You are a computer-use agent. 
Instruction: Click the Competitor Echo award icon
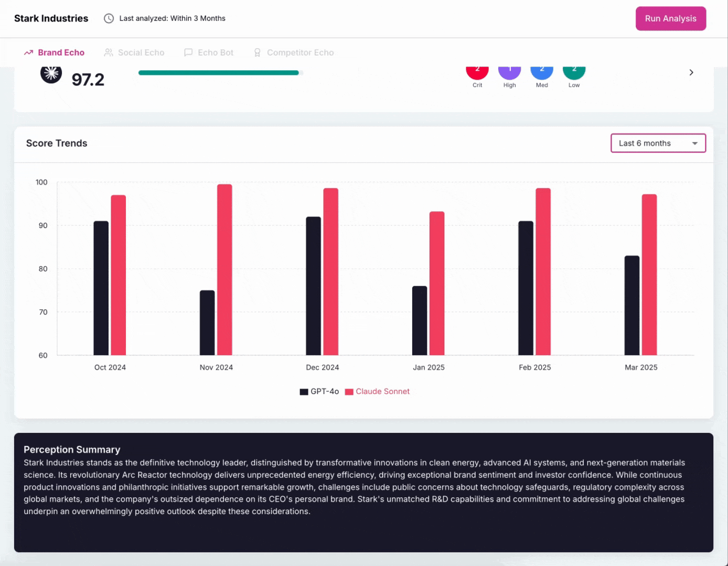pyautogui.click(x=258, y=52)
